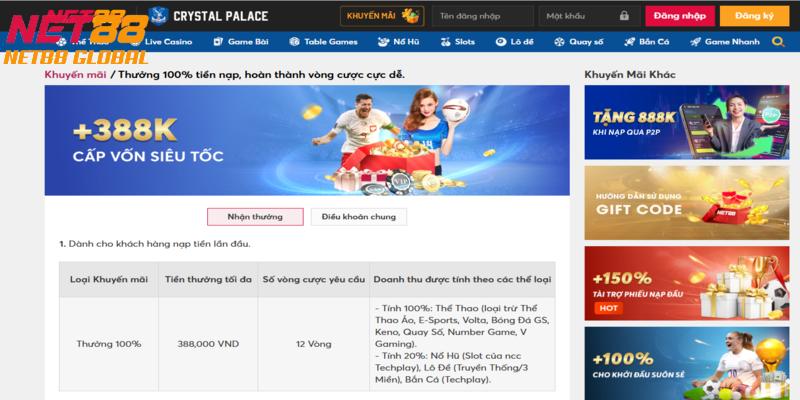Click the Table Games chip icon
The height and width of the screenshot is (400, 800).
pos(294,42)
